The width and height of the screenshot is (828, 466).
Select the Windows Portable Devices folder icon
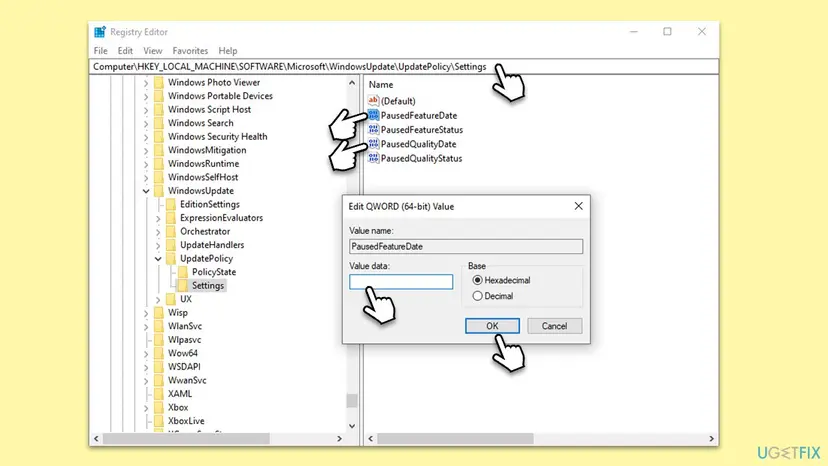[x=159, y=96]
